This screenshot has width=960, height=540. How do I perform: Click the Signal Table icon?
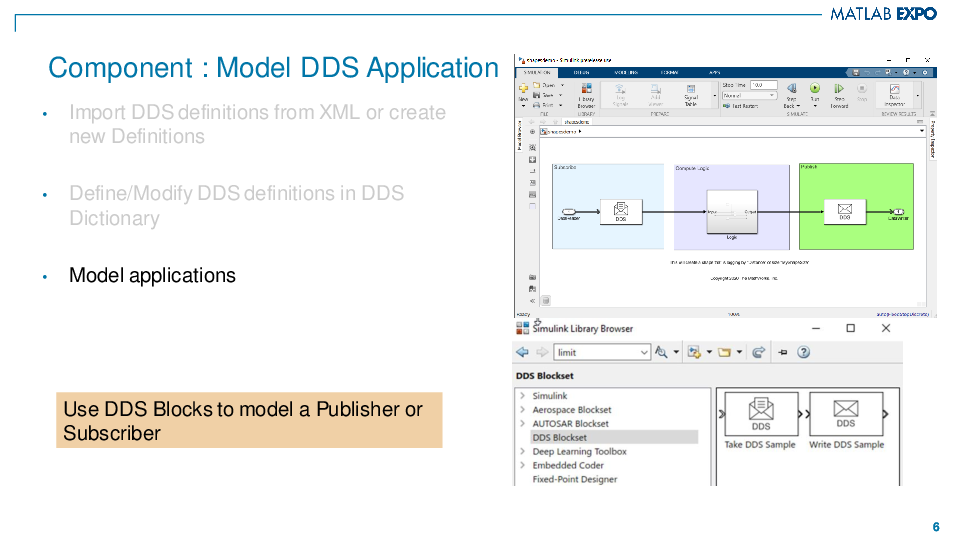pos(691,89)
